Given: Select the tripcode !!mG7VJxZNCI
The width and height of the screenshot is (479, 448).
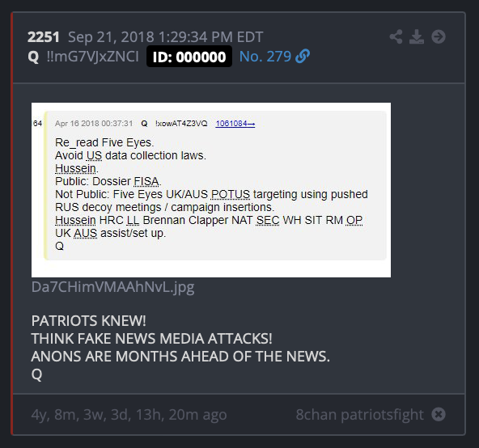Looking at the screenshot, I should [92, 57].
